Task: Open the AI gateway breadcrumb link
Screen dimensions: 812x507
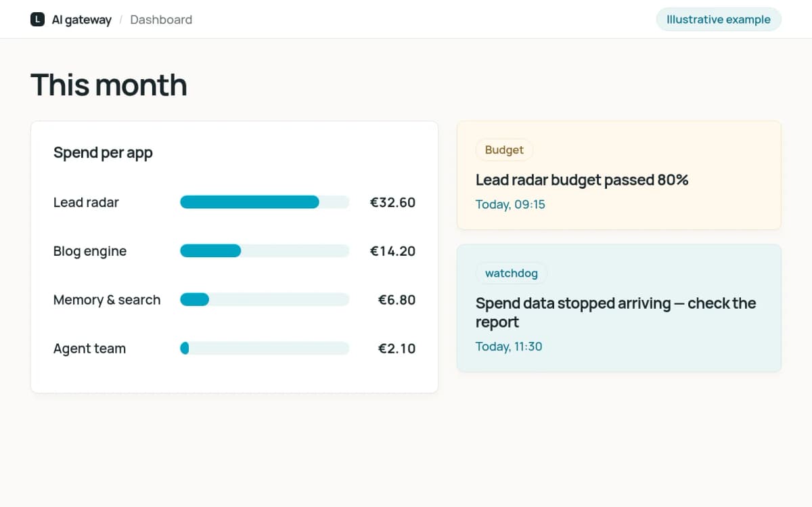Action: 81,20
